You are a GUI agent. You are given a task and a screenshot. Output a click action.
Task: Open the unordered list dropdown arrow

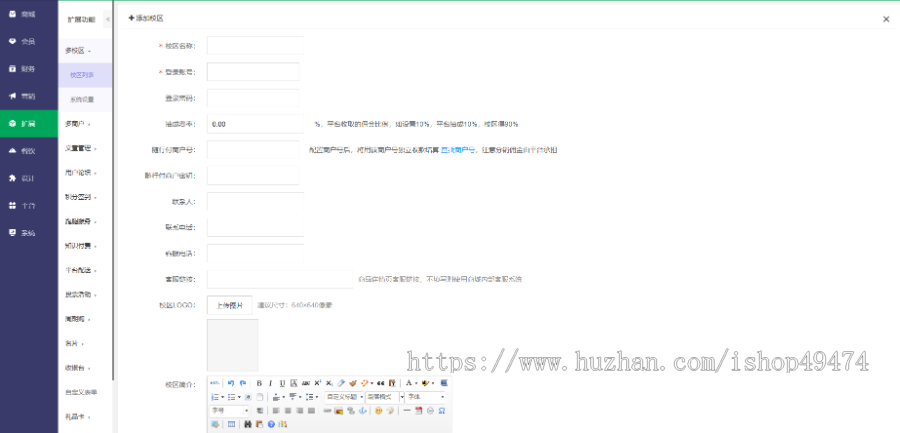click(x=239, y=397)
